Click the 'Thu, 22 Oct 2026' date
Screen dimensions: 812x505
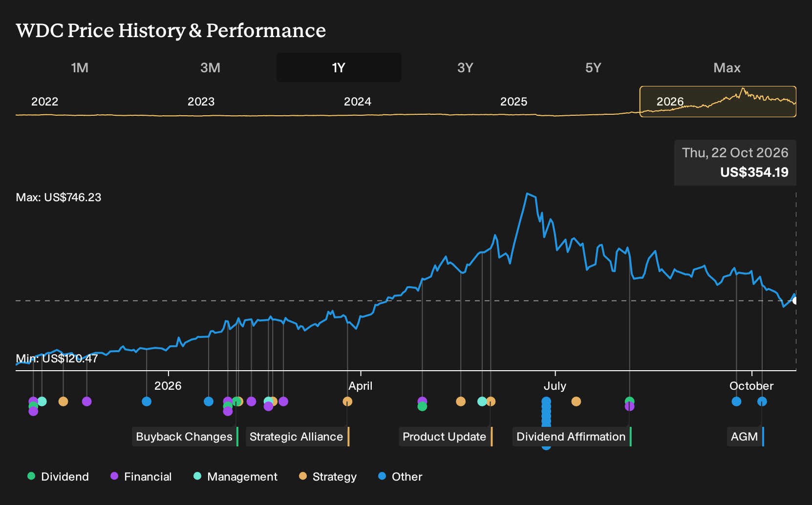[x=735, y=153]
